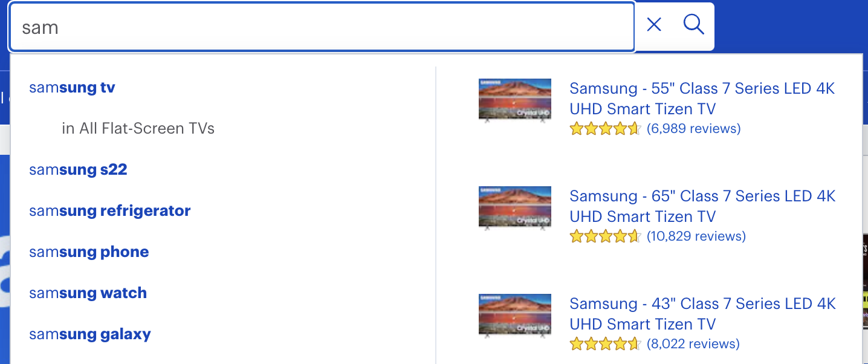868x364 pixels.
Task: Select the 43" Samsung TV product thumbnail
Action: tap(514, 316)
